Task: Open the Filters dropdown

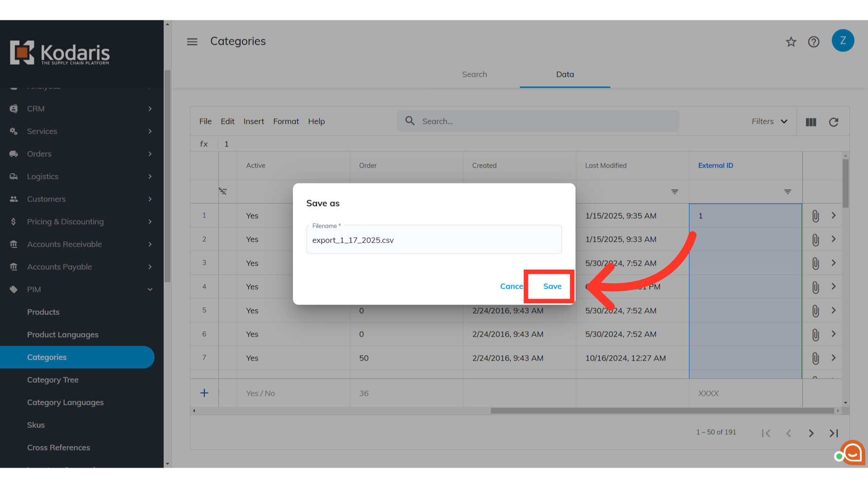Action: click(x=769, y=122)
